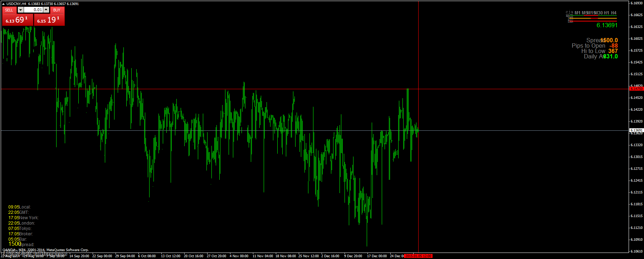Click the green 6.13691 price readout

[607, 25]
